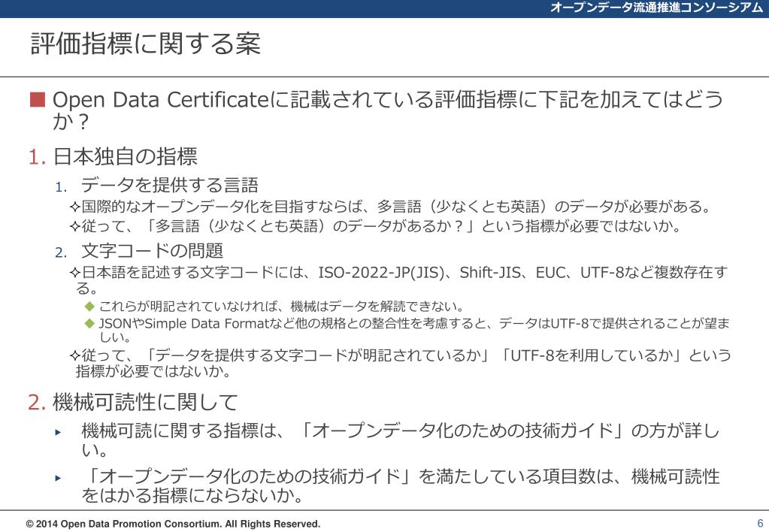
Task: Click the line starting with Open Data Certificate
Action: point(387,110)
